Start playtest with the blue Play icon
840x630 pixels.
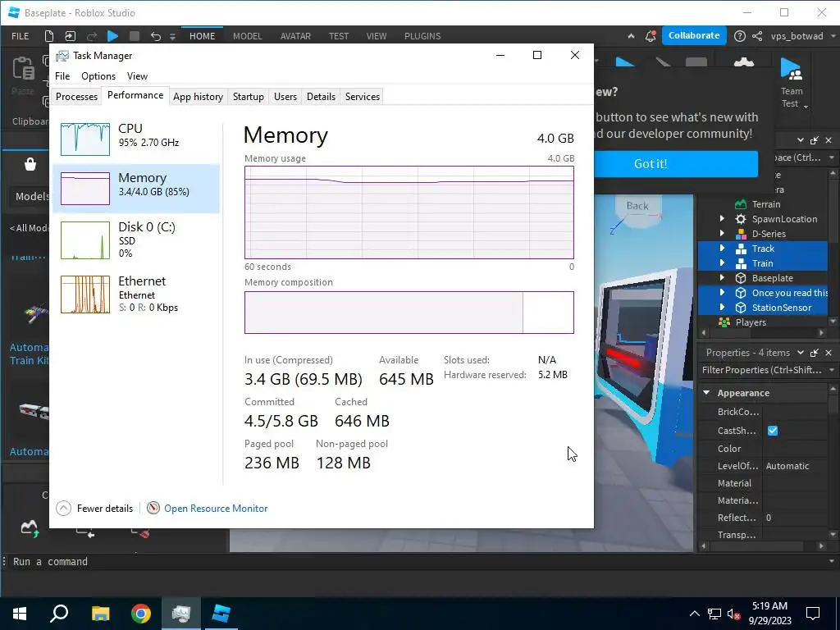tap(112, 36)
